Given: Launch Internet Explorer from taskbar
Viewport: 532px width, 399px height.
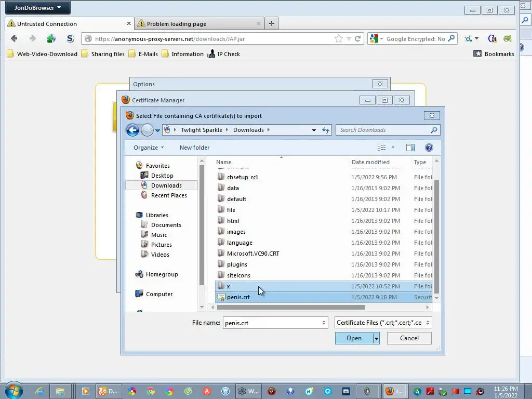Looking at the screenshot, I should click(39, 391).
